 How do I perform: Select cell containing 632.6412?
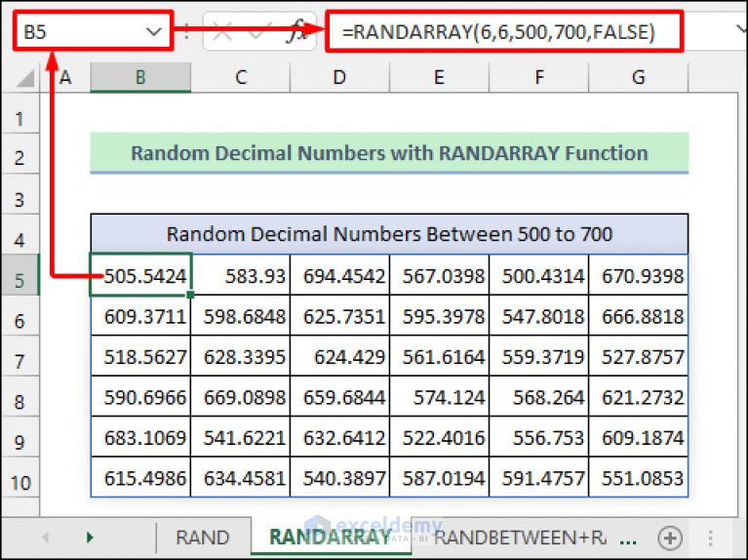tap(339, 437)
